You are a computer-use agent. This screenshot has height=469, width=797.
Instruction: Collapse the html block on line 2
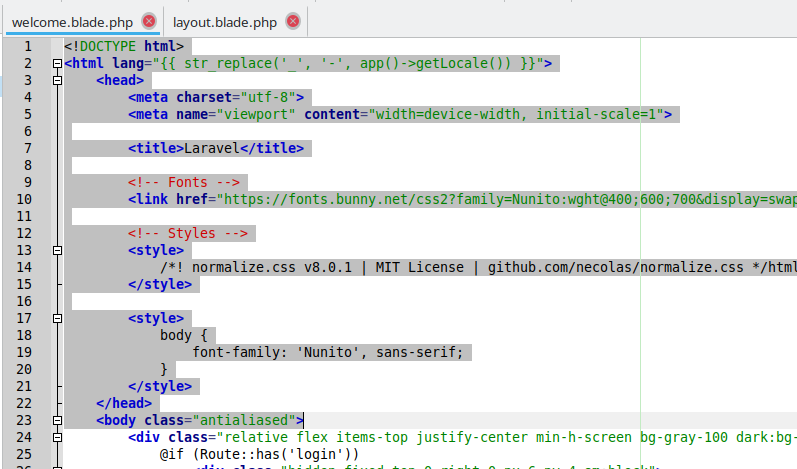pyautogui.click(x=57, y=64)
